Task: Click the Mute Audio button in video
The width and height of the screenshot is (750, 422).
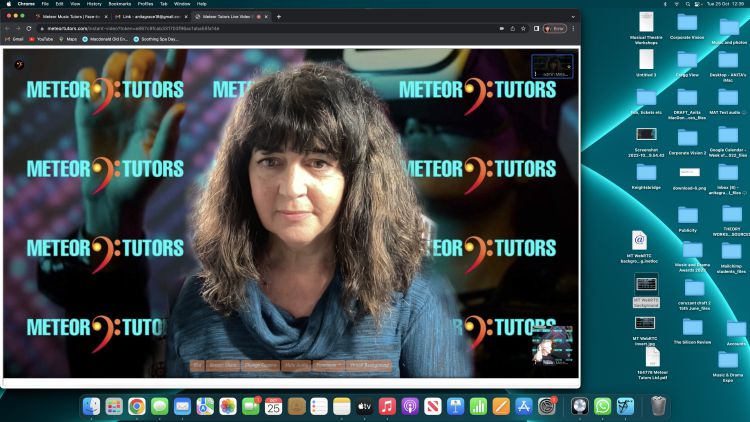Action: pyautogui.click(x=296, y=365)
